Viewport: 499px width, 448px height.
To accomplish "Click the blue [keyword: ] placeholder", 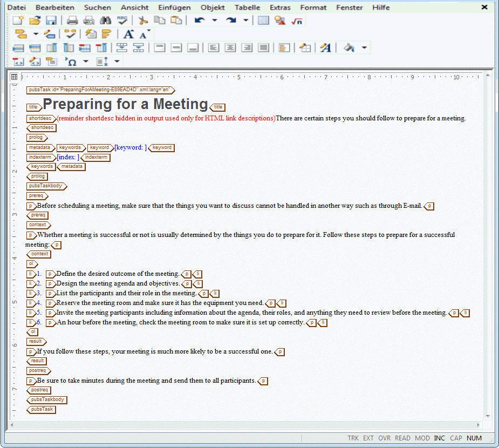I will [x=131, y=147].
